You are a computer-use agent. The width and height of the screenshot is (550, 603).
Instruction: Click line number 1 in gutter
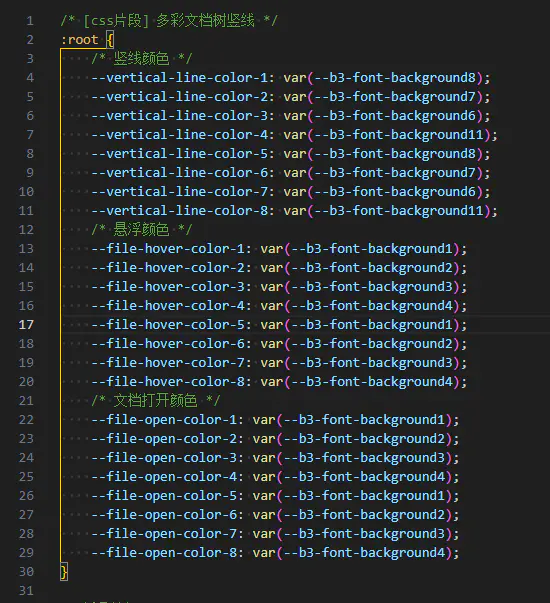click(30, 21)
